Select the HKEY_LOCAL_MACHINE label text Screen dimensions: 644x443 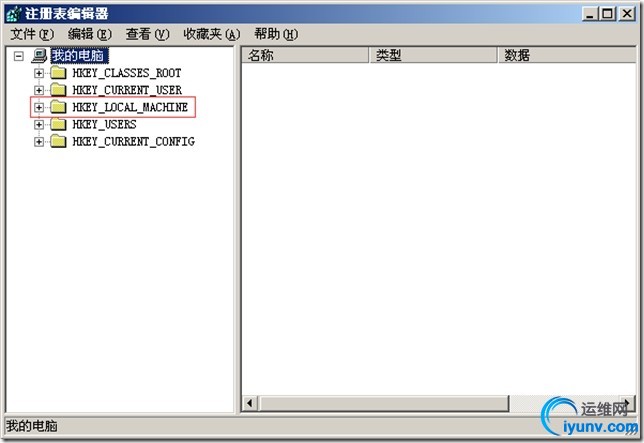[130, 107]
